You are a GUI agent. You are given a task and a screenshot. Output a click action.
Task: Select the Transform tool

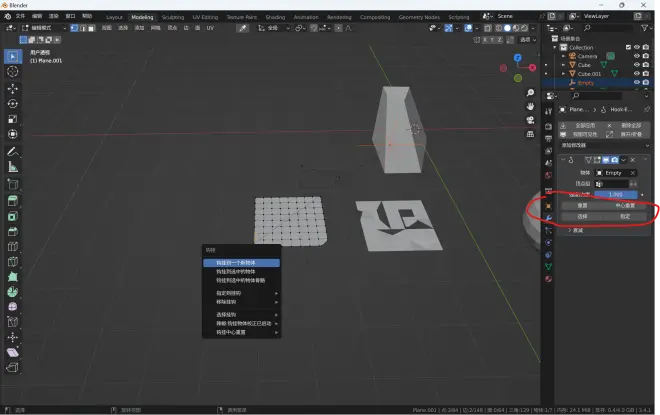13,134
